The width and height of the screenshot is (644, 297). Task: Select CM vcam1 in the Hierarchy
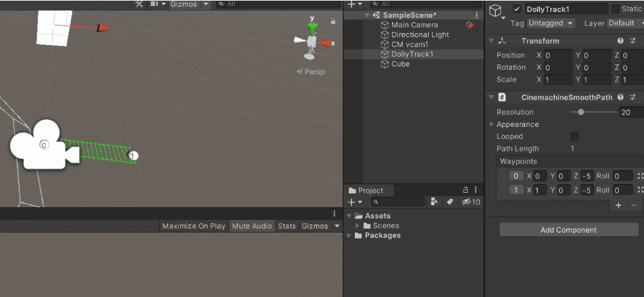coord(410,45)
